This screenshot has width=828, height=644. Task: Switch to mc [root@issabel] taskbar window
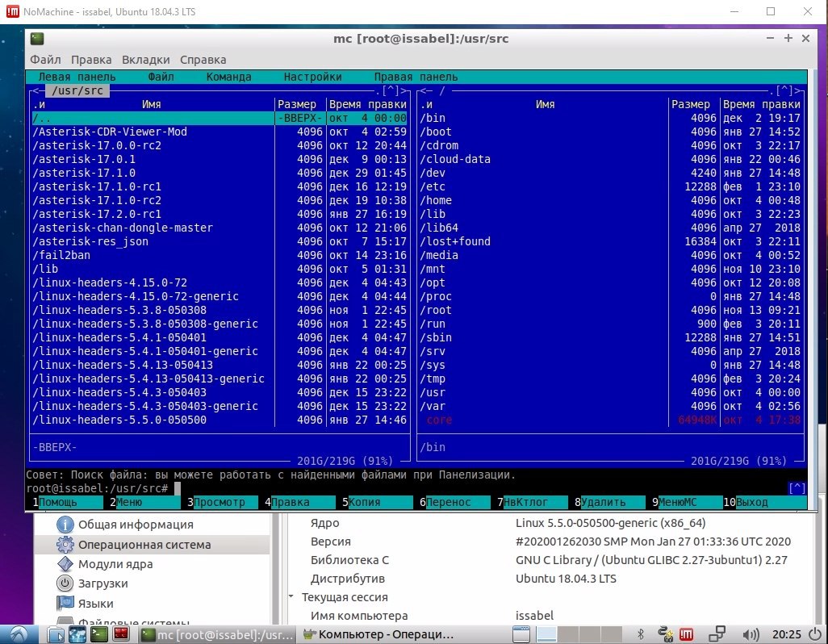(x=218, y=634)
